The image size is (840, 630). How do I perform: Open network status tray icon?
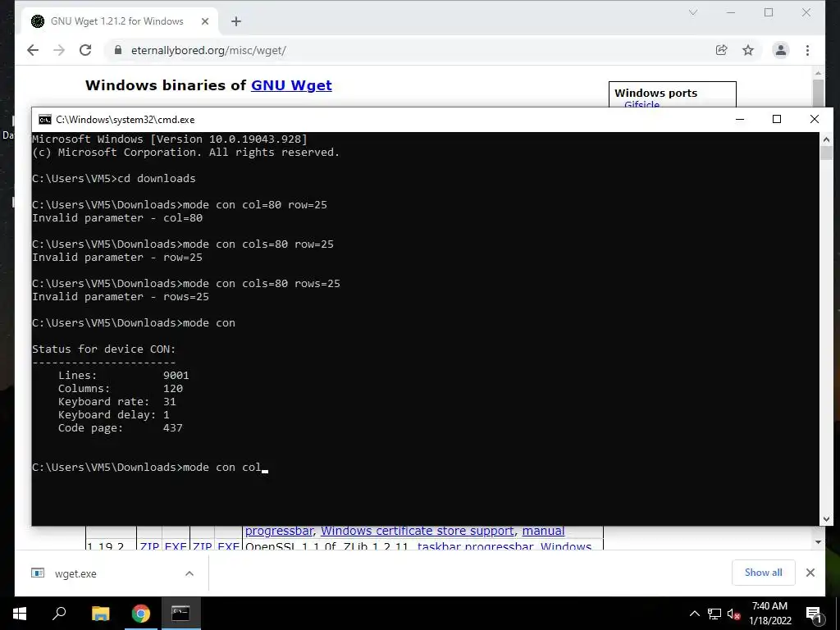click(714, 614)
